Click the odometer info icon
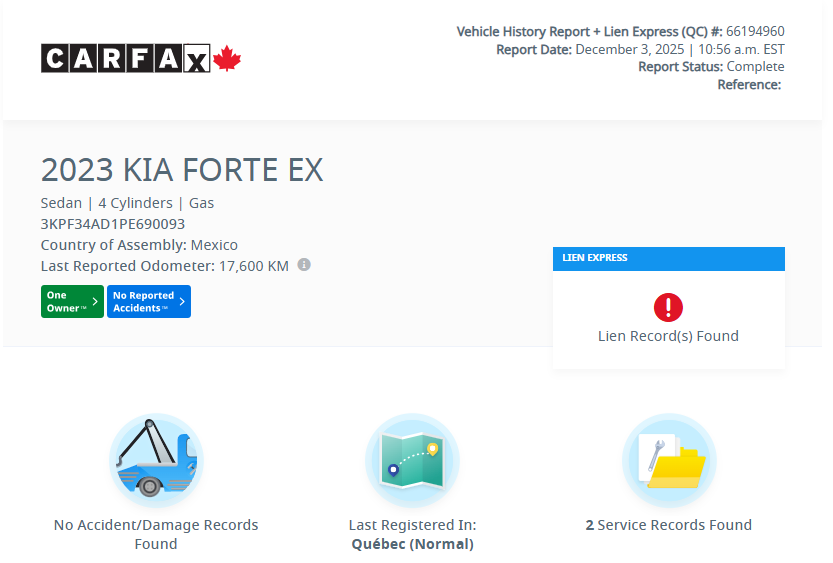Screen dimensions: 833x563 pyautogui.click(x=304, y=265)
